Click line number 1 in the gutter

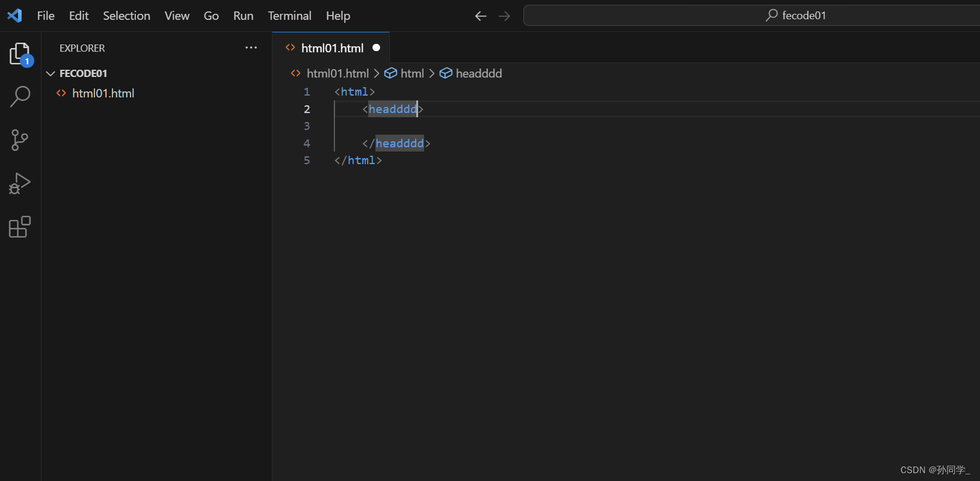point(307,92)
